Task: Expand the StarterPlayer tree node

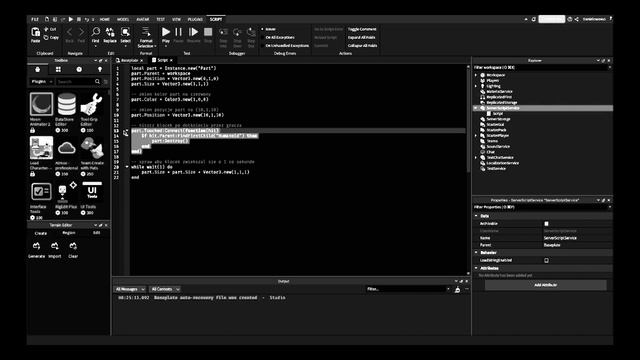Action: [476, 136]
